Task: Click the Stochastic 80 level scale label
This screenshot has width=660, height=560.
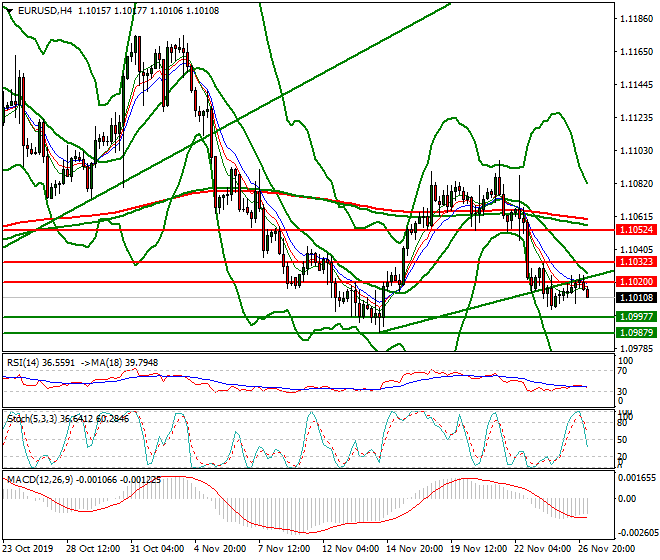Action: (622, 423)
